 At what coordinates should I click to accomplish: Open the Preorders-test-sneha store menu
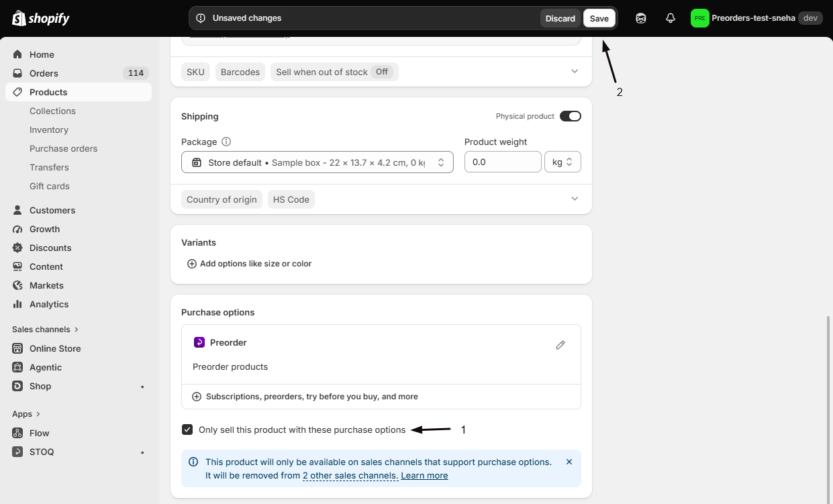(756, 18)
